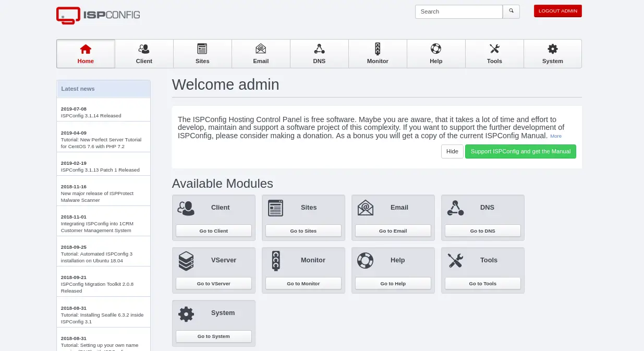Click the ISPConfig logo

click(98, 15)
